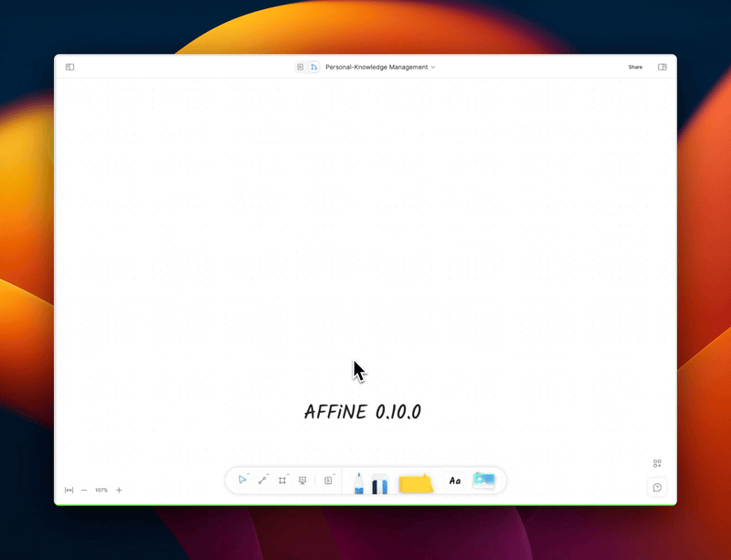Screen dimensions: 731x560
Task: Insert an image with the picture tool
Action: [484, 481]
